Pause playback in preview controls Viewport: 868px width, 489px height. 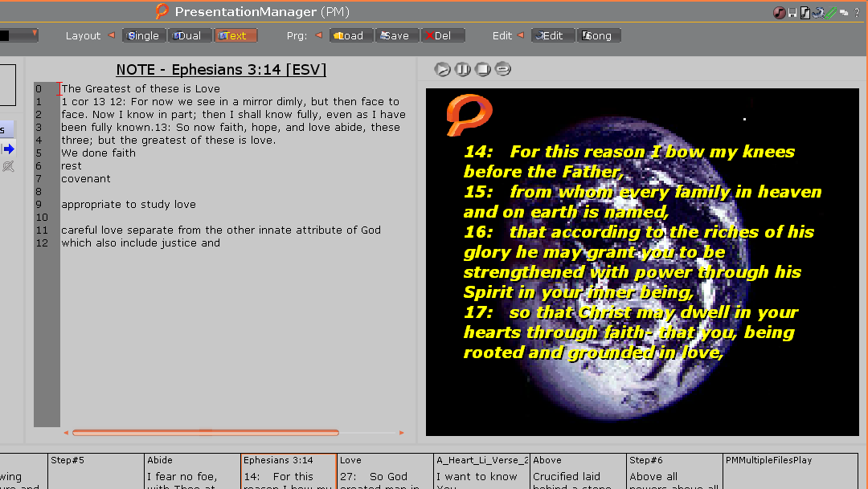463,69
